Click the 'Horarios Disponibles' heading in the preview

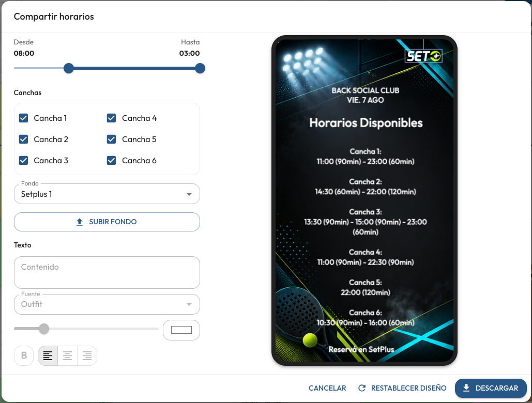click(366, 122)
